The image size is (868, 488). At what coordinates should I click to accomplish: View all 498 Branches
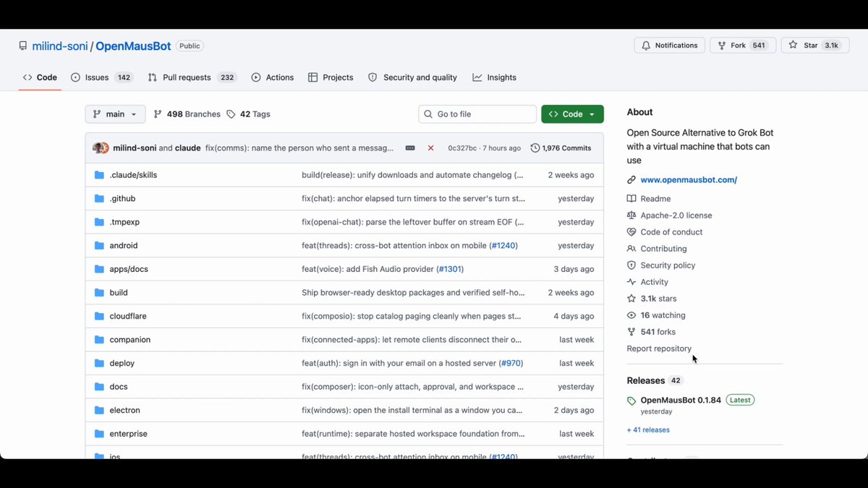(x=187, y=114)
